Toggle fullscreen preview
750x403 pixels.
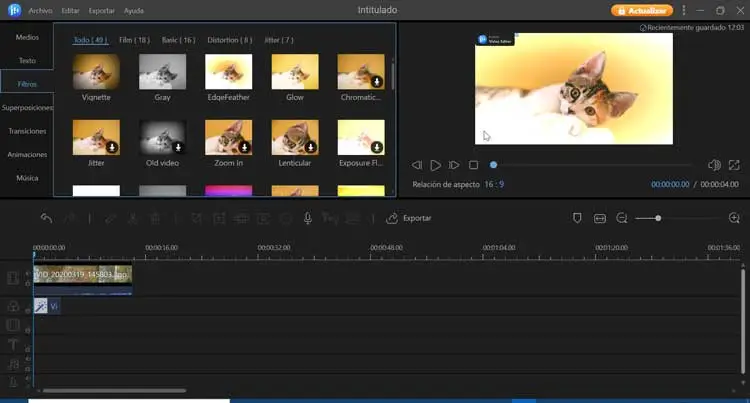(x=734, y=165)
